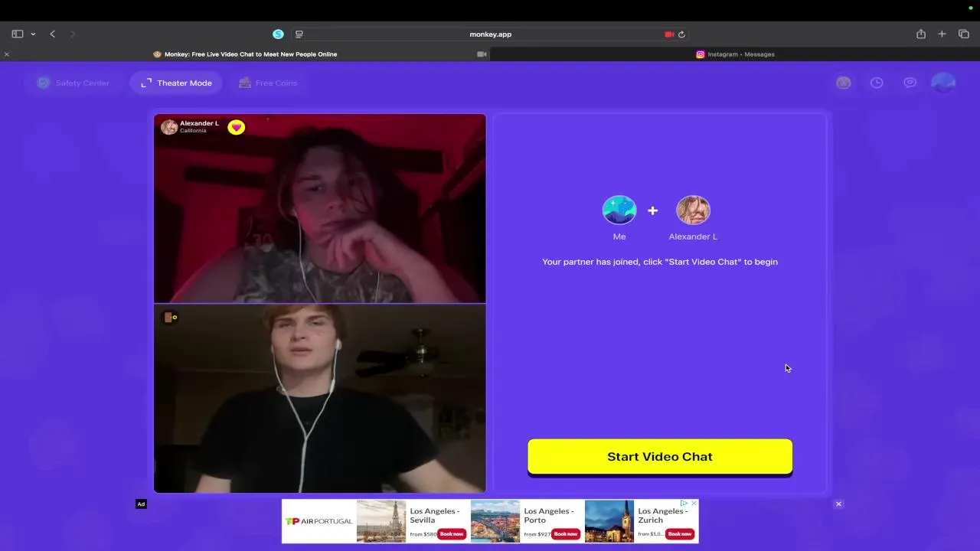This screenshot has width=980, height=551.
Task: Go back to the previous page
Action: tap(52, 34)
